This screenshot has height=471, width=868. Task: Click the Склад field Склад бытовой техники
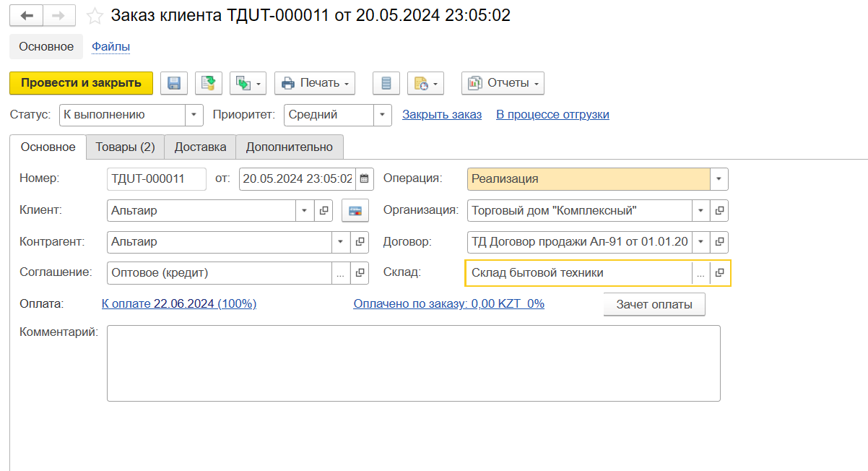point(579,273)
